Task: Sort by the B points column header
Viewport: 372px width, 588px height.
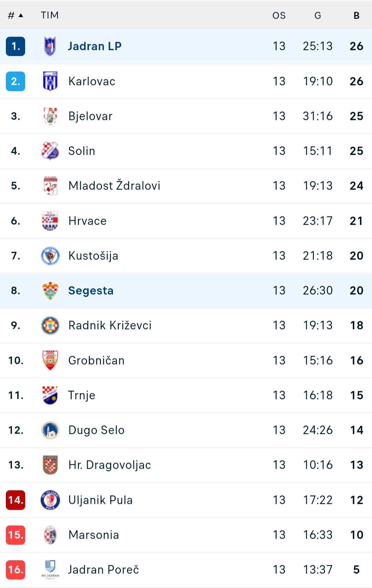Action: click(356, 16)
